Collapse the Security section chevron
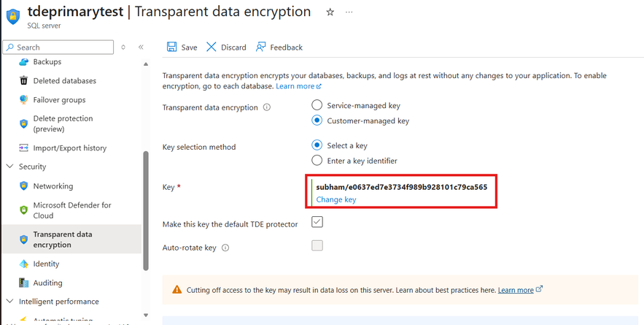Screen dimensions: 644x325 pyautogui.click(x=10, y=167)
